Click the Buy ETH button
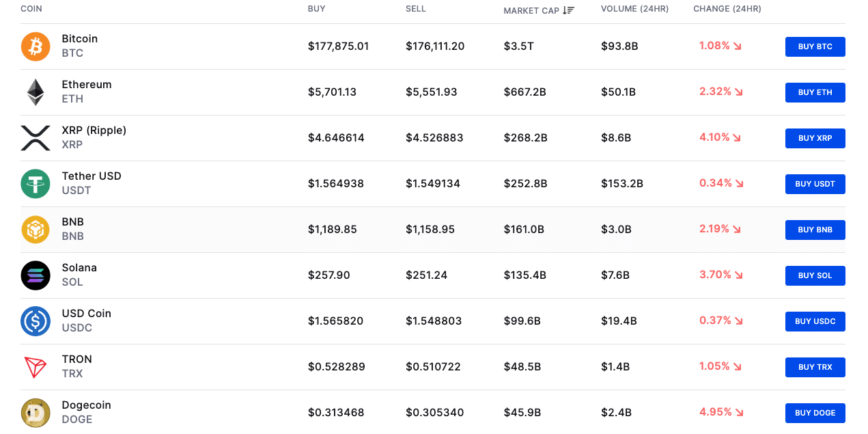 click(815, 92)
